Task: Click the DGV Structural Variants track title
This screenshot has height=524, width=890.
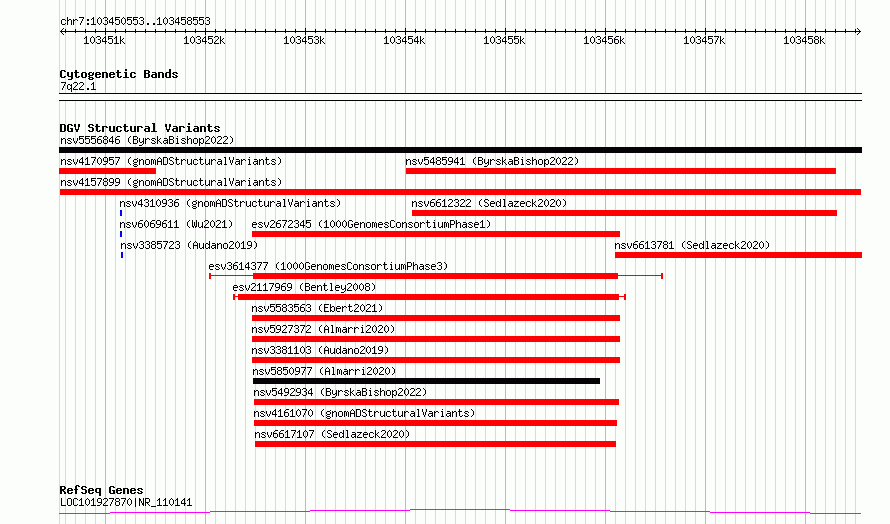Action: [140, 128]
